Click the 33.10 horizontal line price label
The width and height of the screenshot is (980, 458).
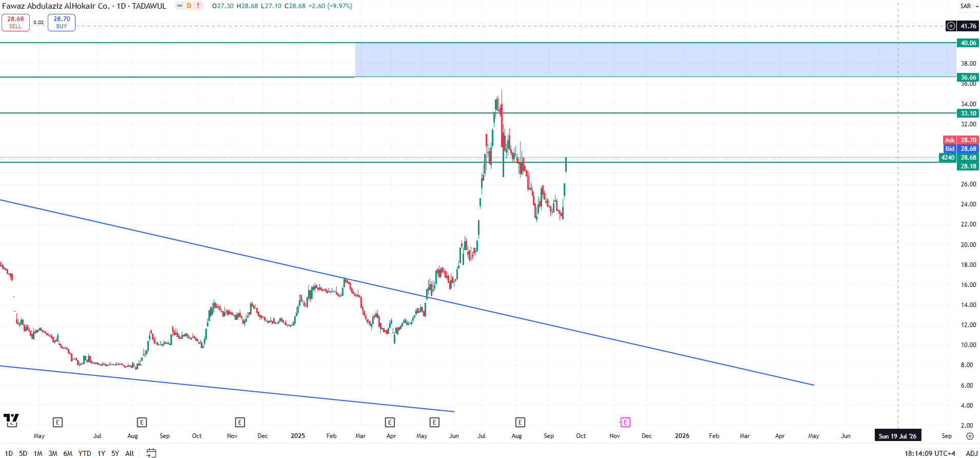coord(968,113)
